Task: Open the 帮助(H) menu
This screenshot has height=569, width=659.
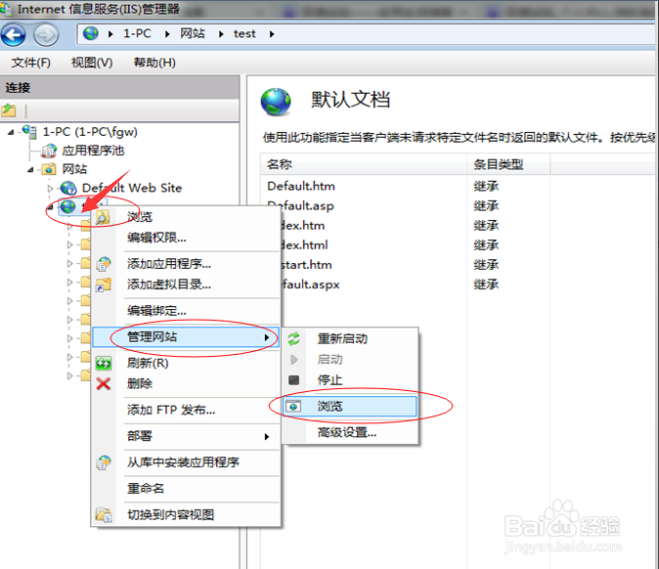Action: click(x=155, y=63)
